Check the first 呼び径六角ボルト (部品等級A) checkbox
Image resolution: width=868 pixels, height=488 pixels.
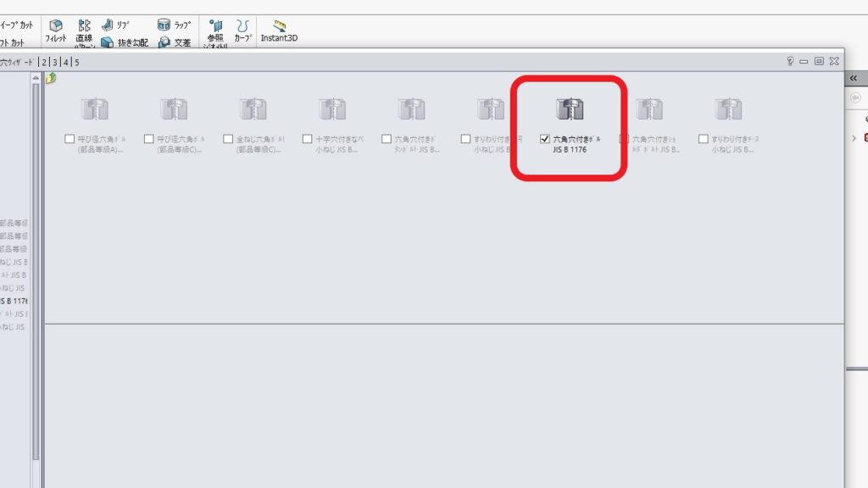70,139
